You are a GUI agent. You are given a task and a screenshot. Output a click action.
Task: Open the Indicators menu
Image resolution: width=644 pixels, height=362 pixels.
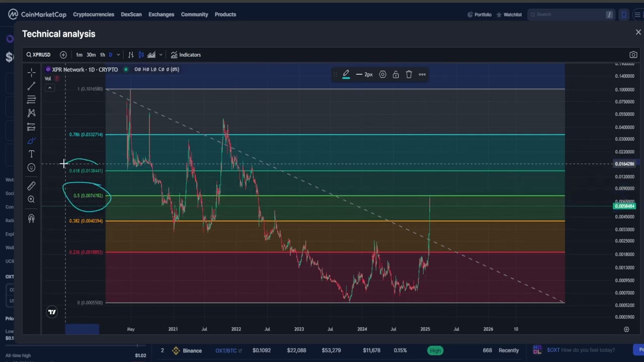pyautogui.click(x=186, y=55)
